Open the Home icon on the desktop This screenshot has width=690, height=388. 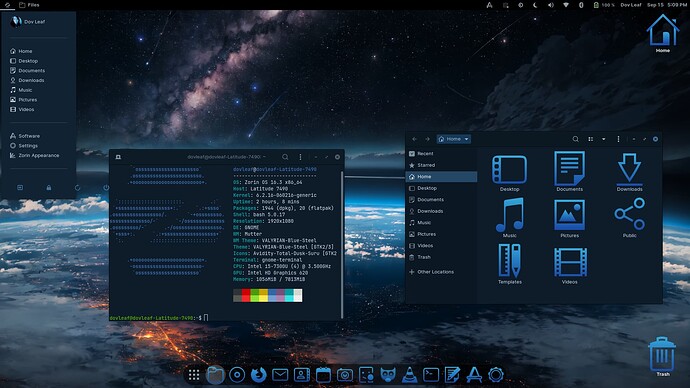(x=663, y=33)
